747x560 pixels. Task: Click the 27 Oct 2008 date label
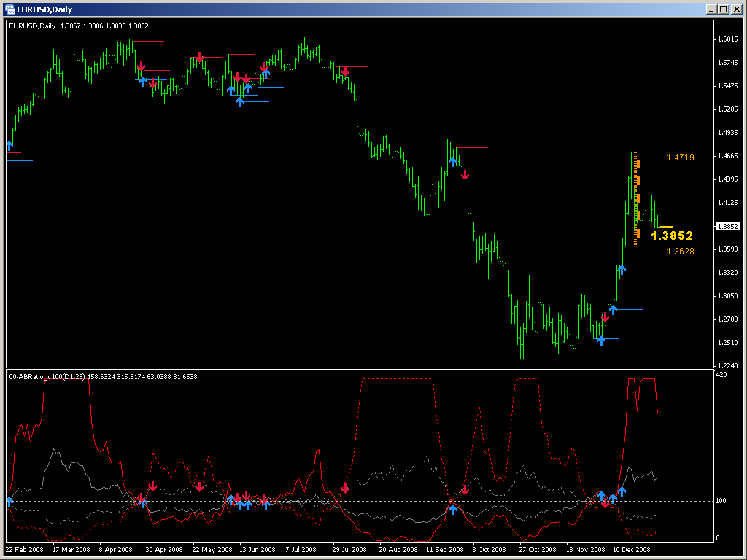click(x=538, y=550)
